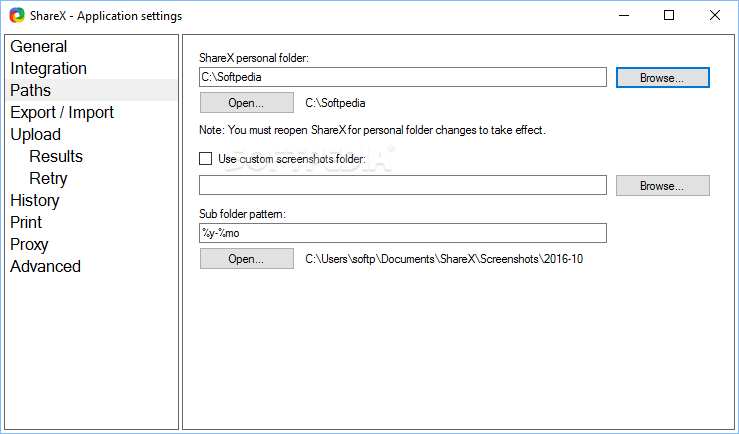Click the reopen ShareX note text
Image resolution: width=739 pixels, height=434 pixels.
372,130
